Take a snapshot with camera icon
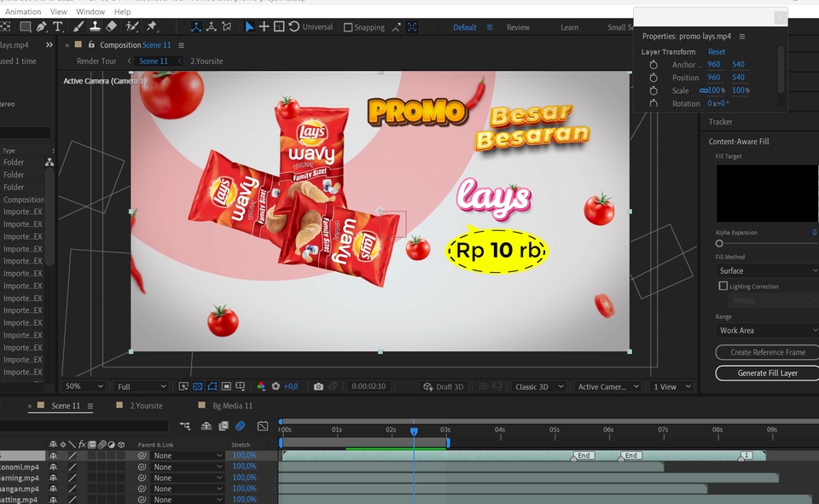Viewport: 819px width, 504px height. click(318, 386)
